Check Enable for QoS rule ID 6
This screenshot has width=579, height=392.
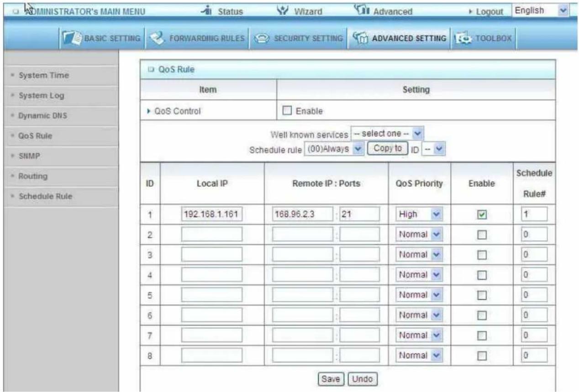coord(481,316)
